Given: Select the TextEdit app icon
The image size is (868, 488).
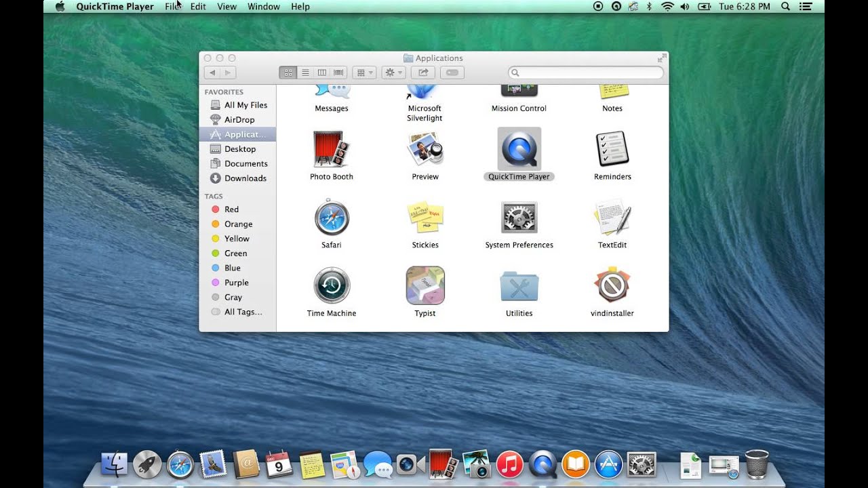Looking at the screenshot, I should (x=612, y=218).
